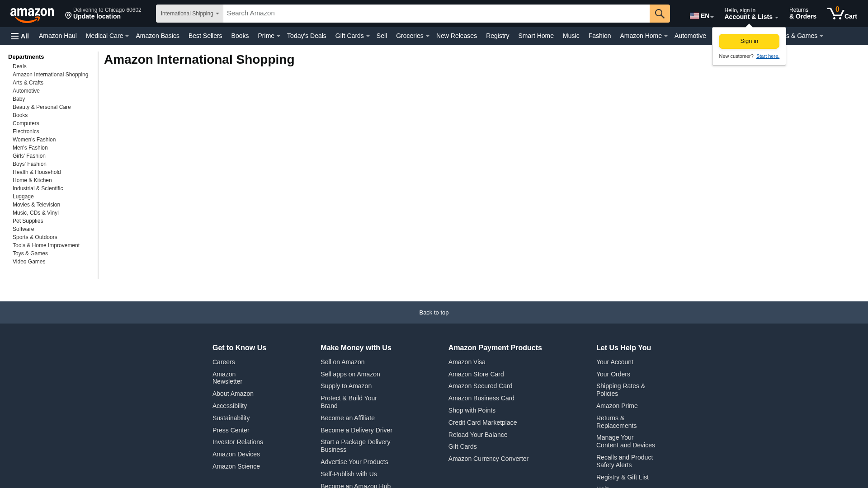Screen dimensions: 868x488
Task: Select Women's Fashion department
Action: point(34,140)
